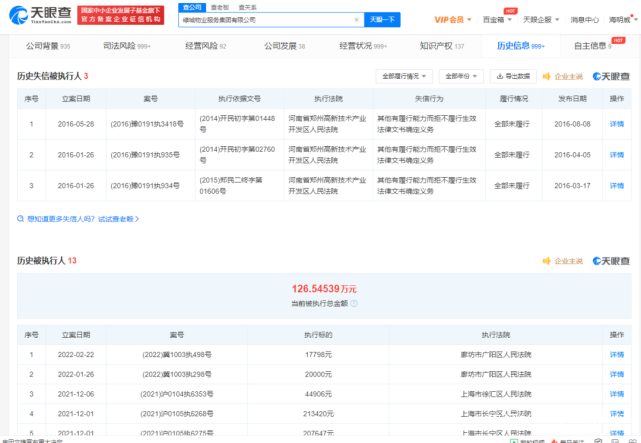Click the 企业主说 megaphone icon in 历史失信被执行人 section
The height and width of the screenshot is (443, 641).
pos(547,76)
